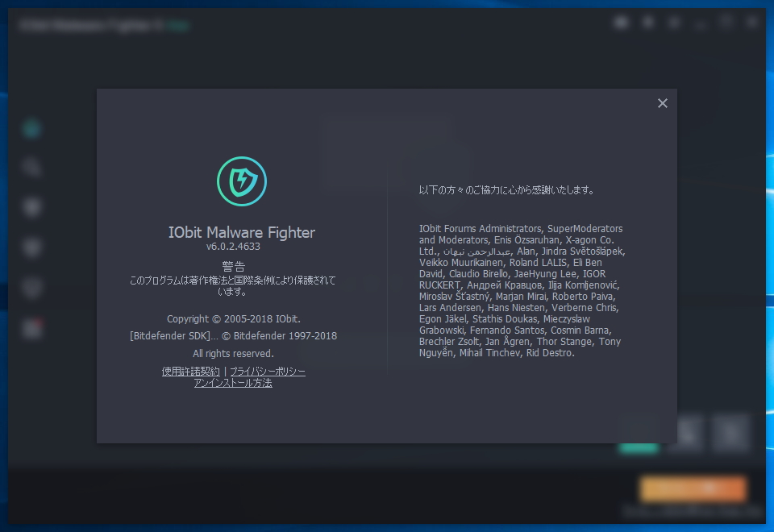Open the fourth protection icon in the sidebar

point(31,247)
